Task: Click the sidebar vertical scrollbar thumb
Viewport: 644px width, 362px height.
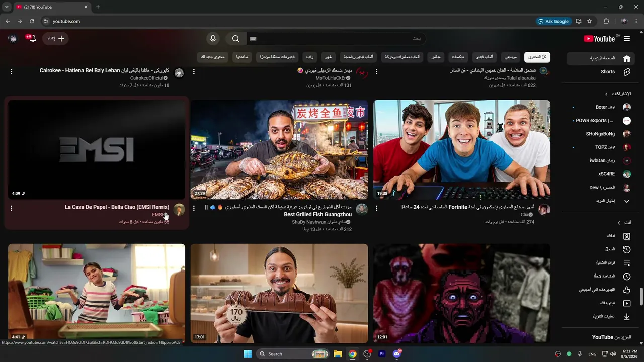Action: click(x=641, y=296)
